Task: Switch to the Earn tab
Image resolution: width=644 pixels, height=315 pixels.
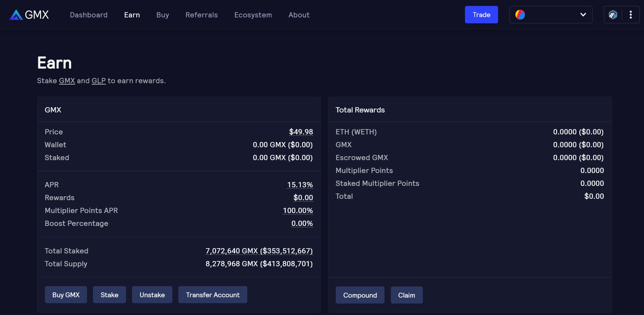Action: pos(132,15)
